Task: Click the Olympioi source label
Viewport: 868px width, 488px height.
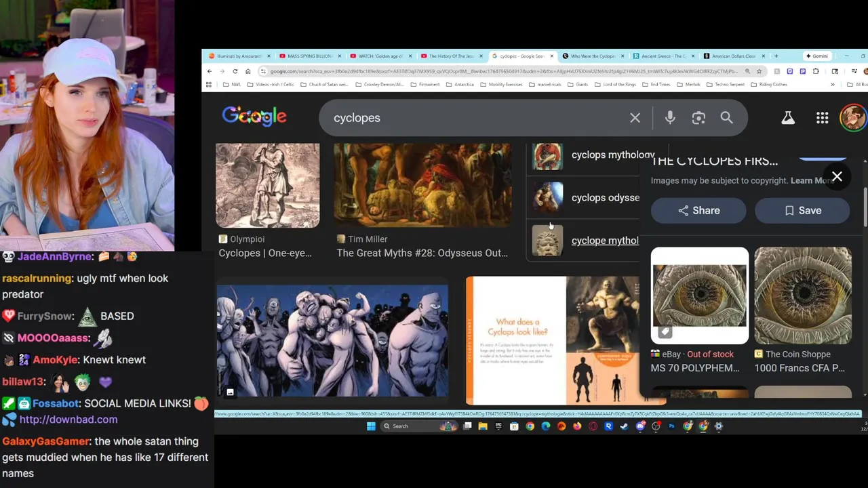Action: point(247,239)
